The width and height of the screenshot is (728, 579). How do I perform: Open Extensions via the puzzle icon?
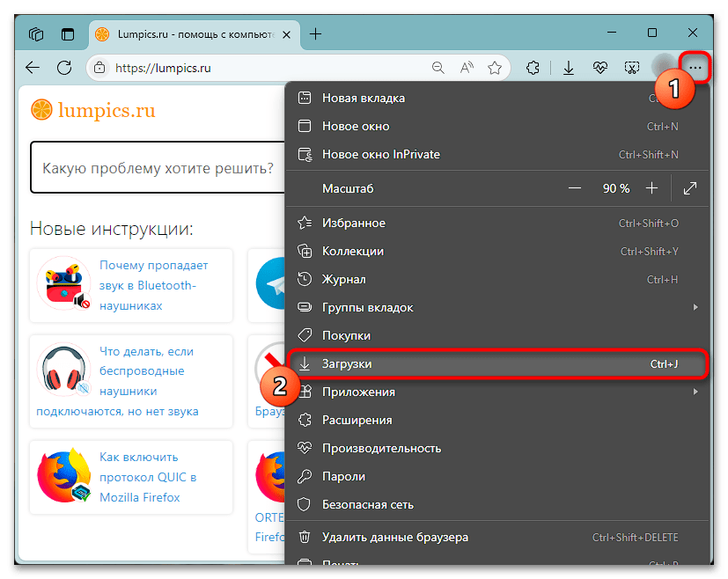[x=532, y=67]
